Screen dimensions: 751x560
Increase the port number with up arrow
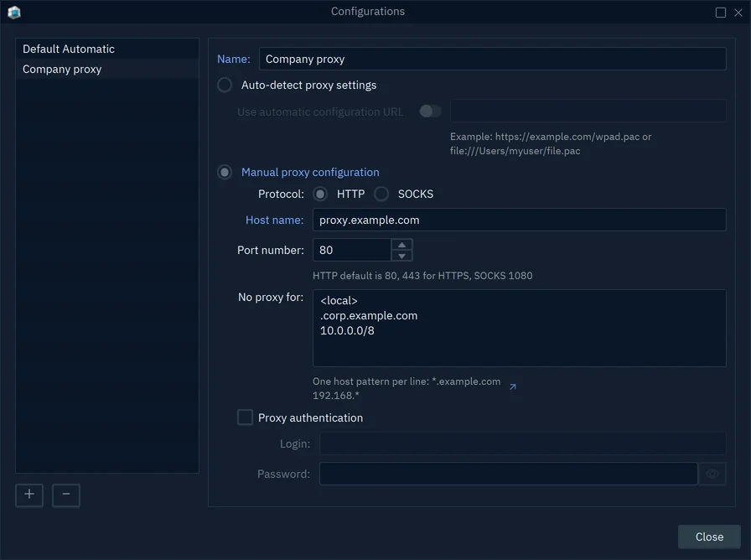pos(401,245)
